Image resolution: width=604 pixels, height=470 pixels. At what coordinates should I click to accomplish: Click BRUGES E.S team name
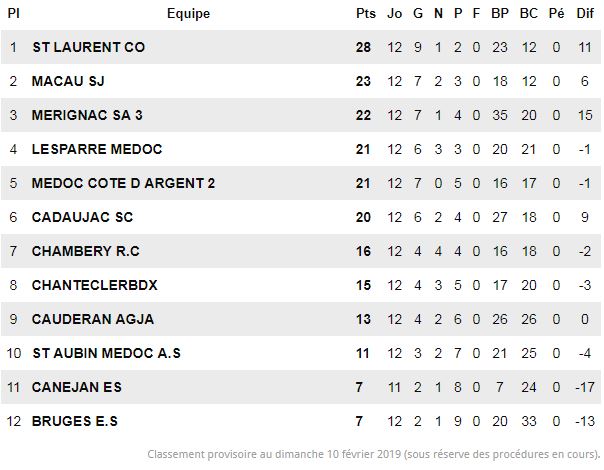click(x=75, y=421)
